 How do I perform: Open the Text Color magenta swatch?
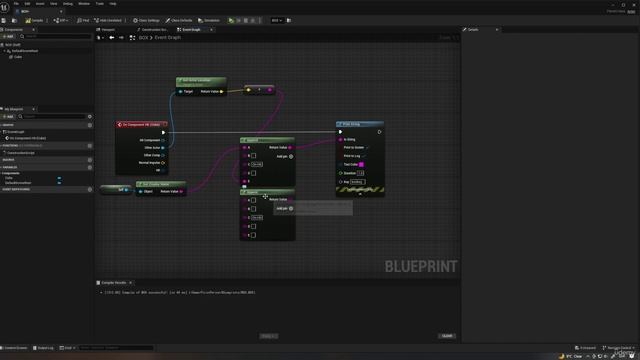361,164
